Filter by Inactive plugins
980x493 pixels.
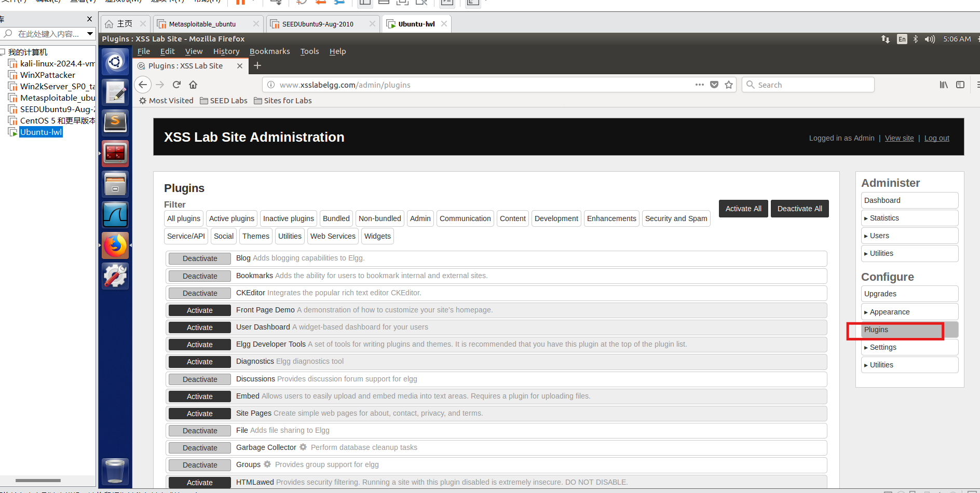point(289,218)
